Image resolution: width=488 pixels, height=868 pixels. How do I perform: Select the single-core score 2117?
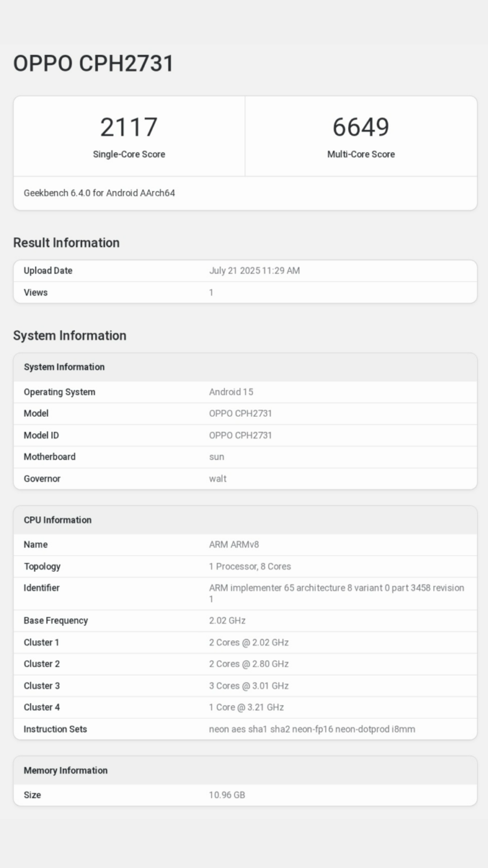pos(129,127)
